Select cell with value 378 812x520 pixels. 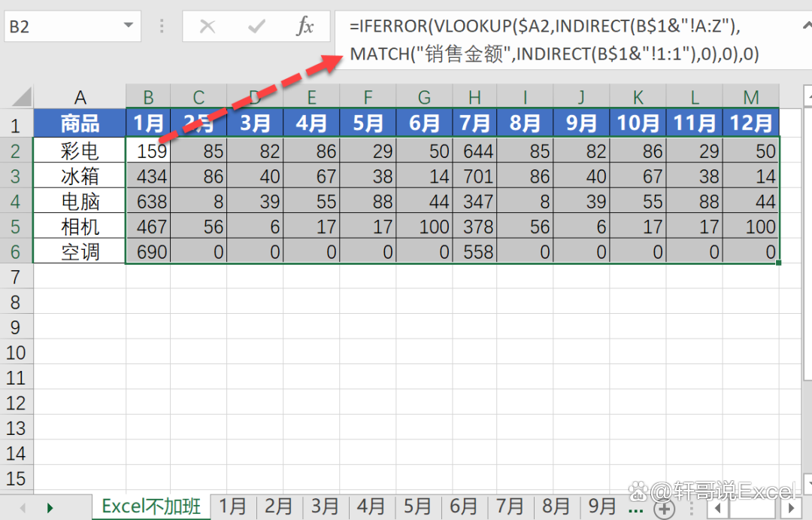pyautogui.click(x=474, y=227)
